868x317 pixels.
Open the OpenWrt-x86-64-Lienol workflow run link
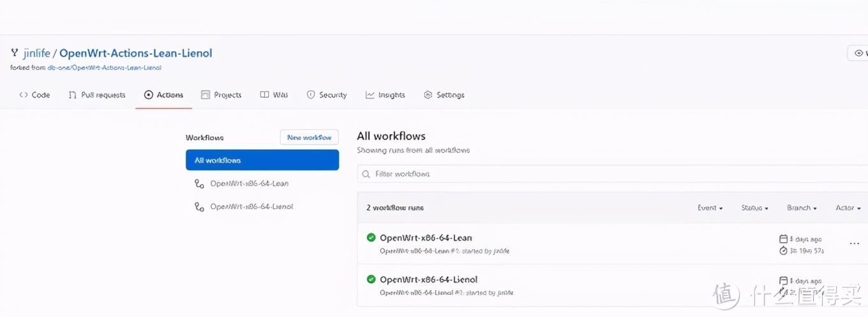point(428,279)
